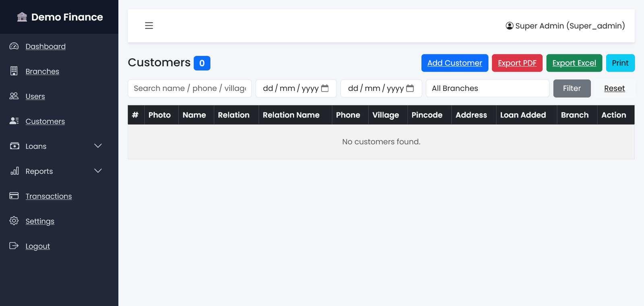Viewport: 644px width, 306px height.
Task: Click the Reset link
Action: (615, 88)
